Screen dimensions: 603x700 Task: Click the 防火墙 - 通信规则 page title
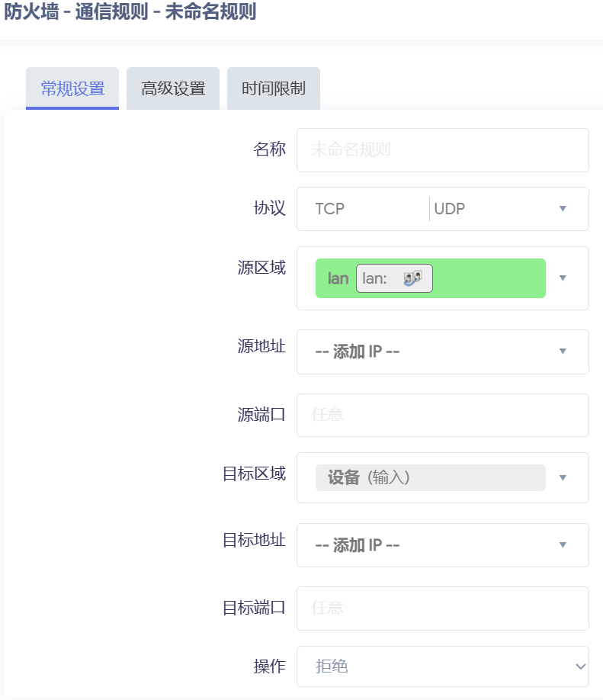130,13
